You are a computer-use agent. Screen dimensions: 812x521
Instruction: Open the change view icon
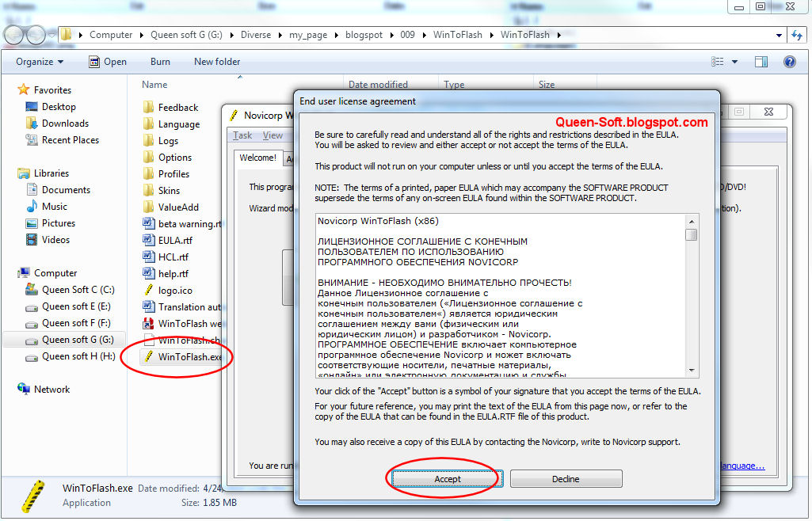point(718,62)
